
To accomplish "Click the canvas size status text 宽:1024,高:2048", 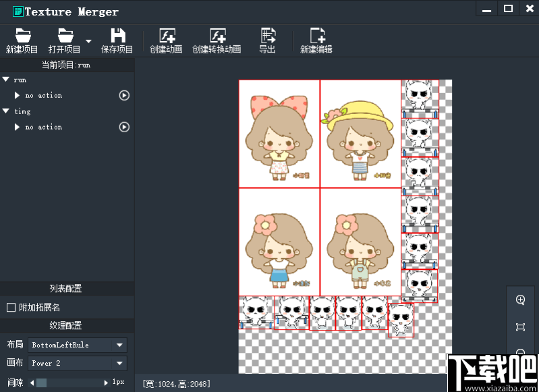I will pos(176,384).
